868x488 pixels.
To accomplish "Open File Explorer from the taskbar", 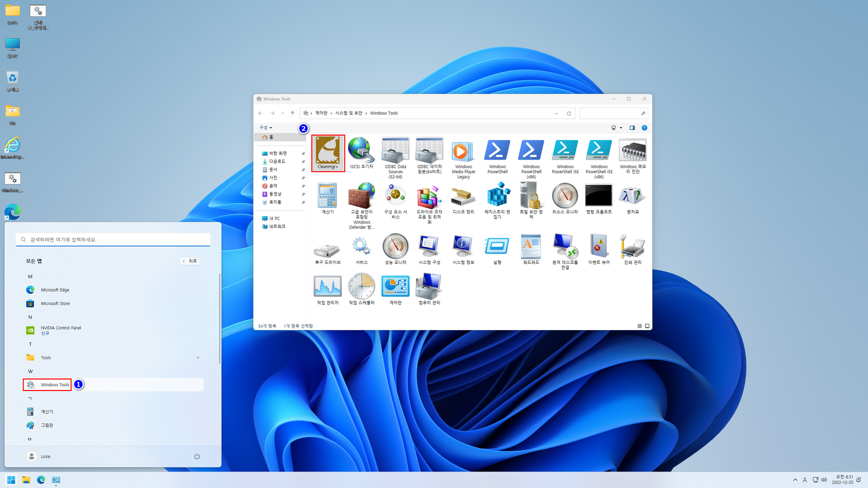I will point(26,480).
